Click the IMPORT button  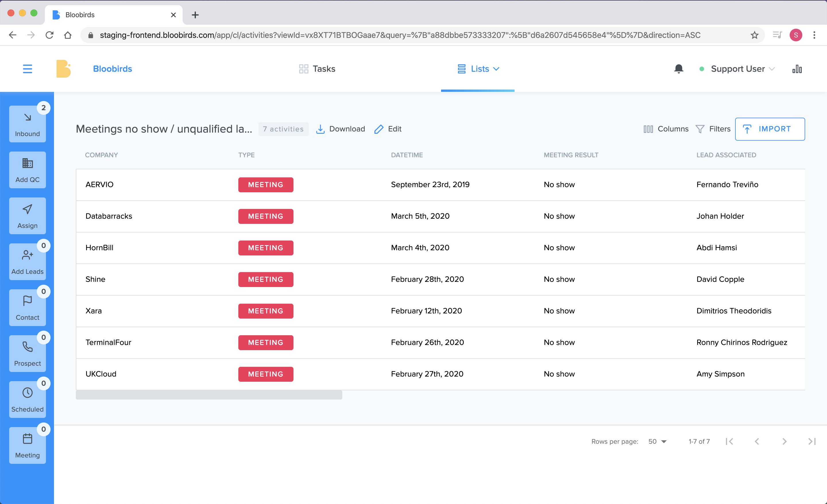[x=770, y=129]
